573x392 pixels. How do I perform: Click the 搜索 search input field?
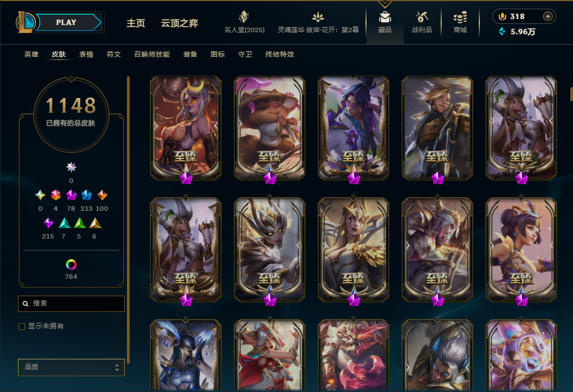[71, 304]
